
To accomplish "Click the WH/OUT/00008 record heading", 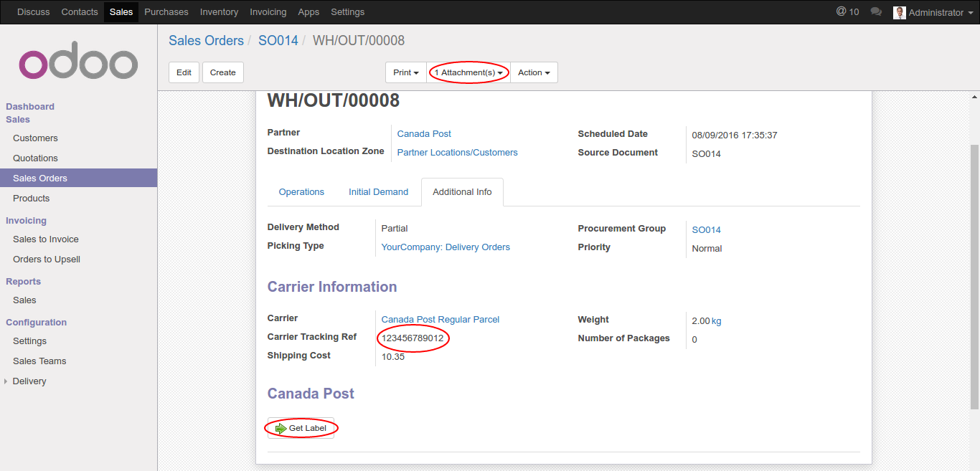I will click(334, 100).
